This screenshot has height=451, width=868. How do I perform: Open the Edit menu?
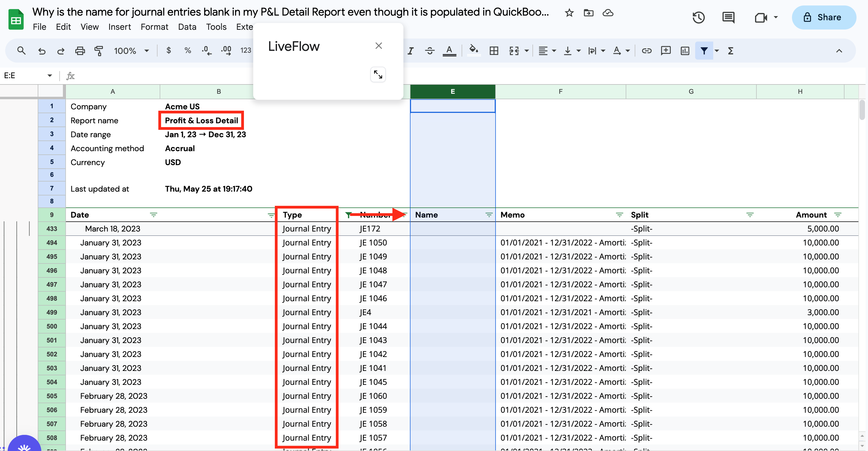(x=63, y=27)
